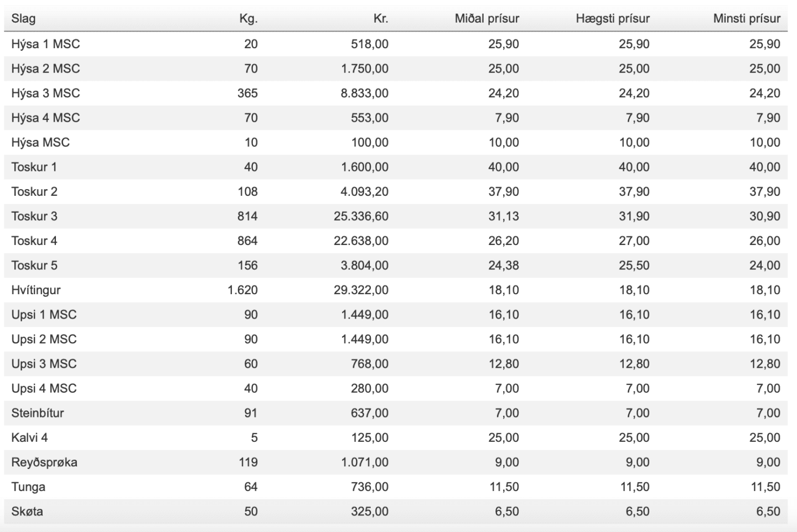Click the Reyðsprøka row name
The image size is (797, 532).
click(44, 462)
